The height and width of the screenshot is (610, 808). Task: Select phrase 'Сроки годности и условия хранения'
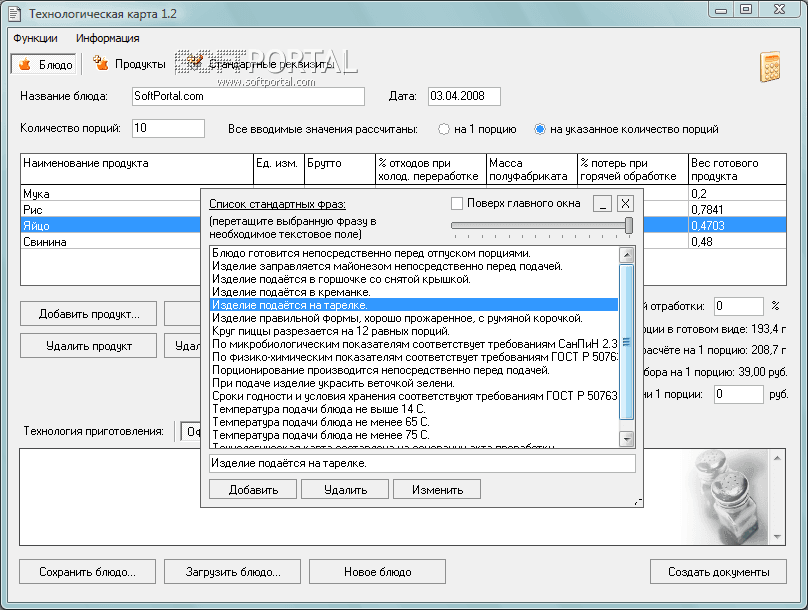[x=414, y=396]
